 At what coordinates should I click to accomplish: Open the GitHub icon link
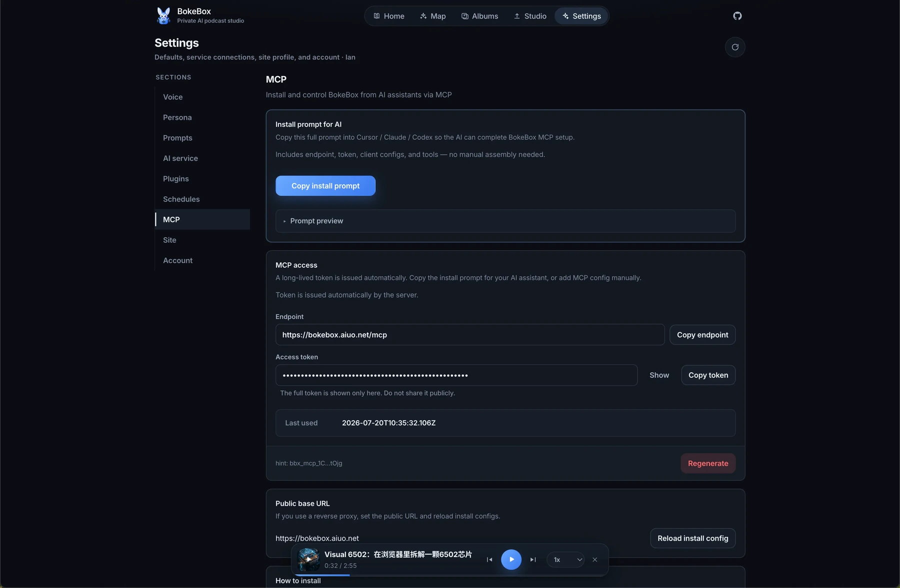737,16
